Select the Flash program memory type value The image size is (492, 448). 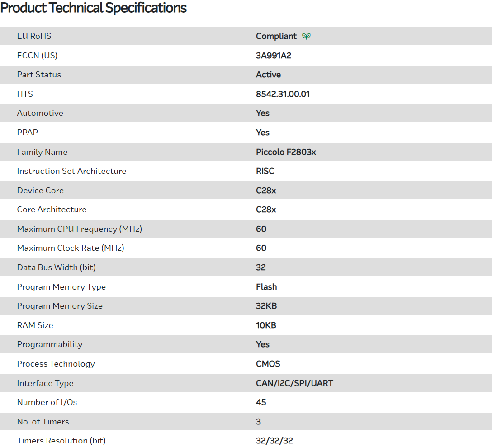pyautogui.click(x=266, y=287)
